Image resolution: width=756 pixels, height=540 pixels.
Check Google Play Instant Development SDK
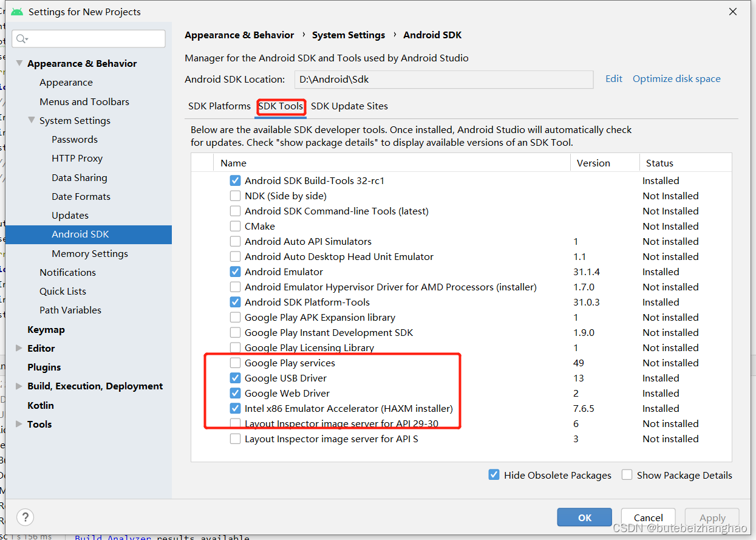235,332
